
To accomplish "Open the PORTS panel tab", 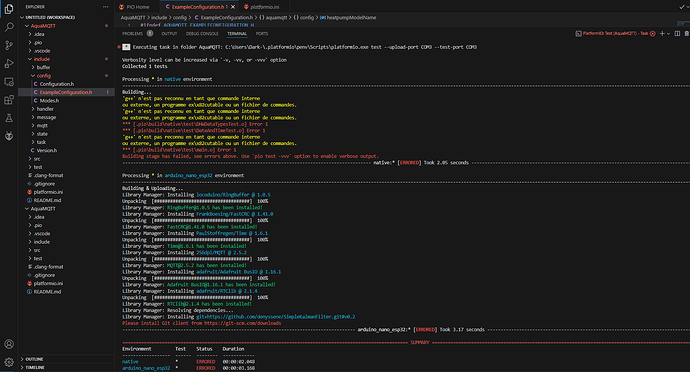I will click(x=262, y=33).
